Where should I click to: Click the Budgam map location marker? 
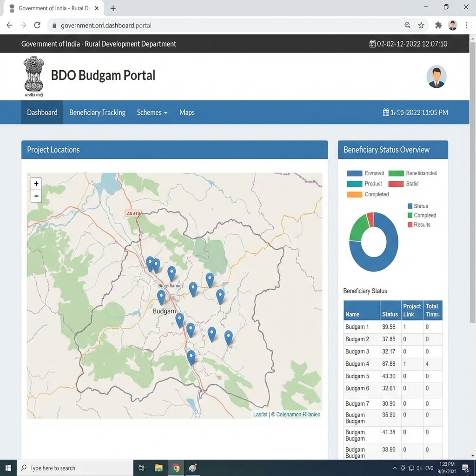pos(161,297)
